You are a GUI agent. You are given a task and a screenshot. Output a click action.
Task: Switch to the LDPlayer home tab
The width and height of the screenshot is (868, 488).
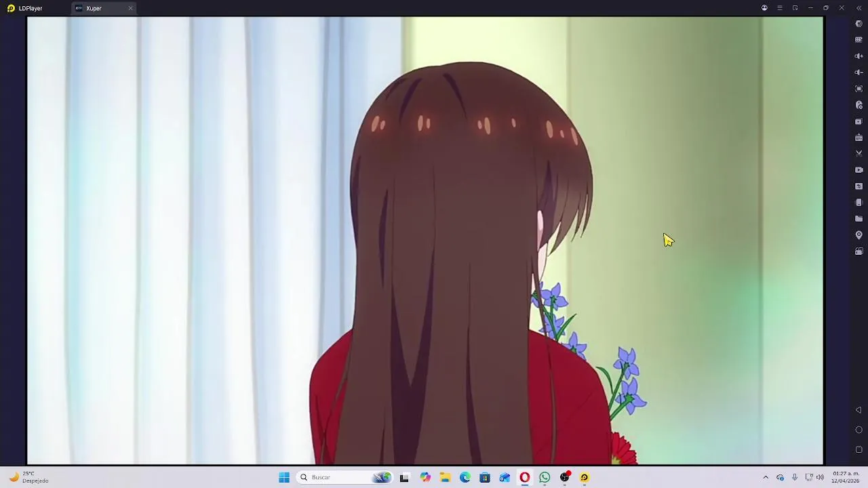(25, 8)
